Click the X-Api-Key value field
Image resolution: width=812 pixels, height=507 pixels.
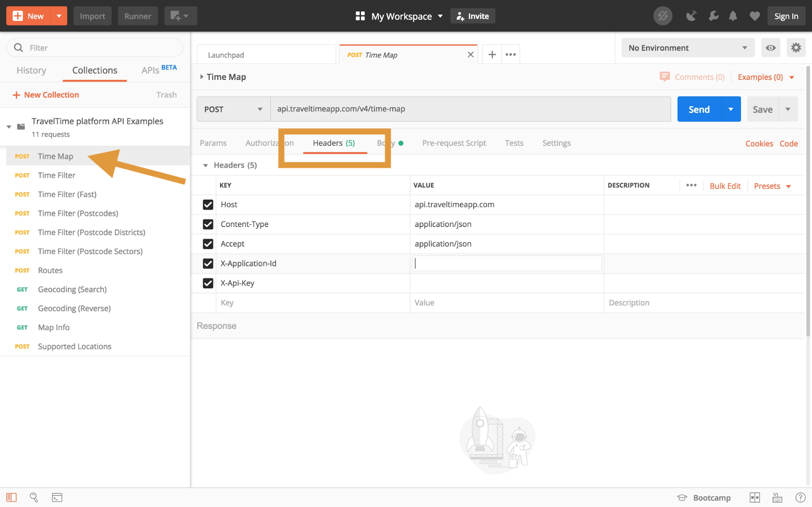pos(507,283)
